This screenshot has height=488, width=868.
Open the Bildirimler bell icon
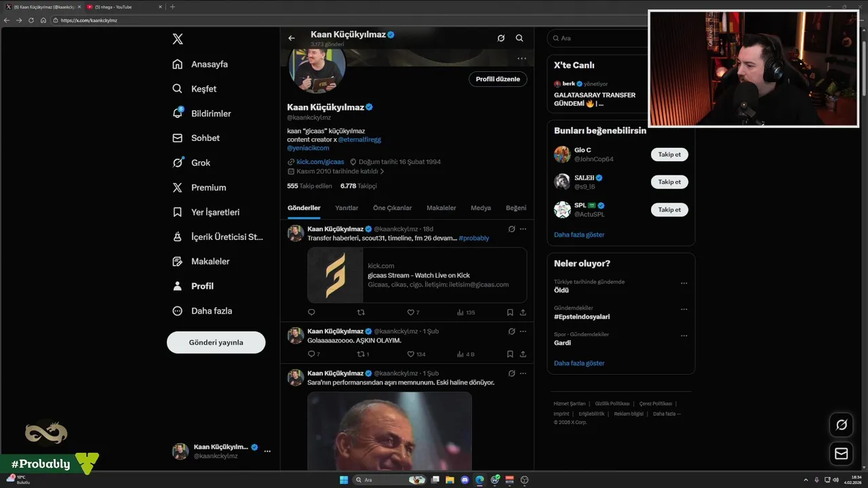[178, 113]
